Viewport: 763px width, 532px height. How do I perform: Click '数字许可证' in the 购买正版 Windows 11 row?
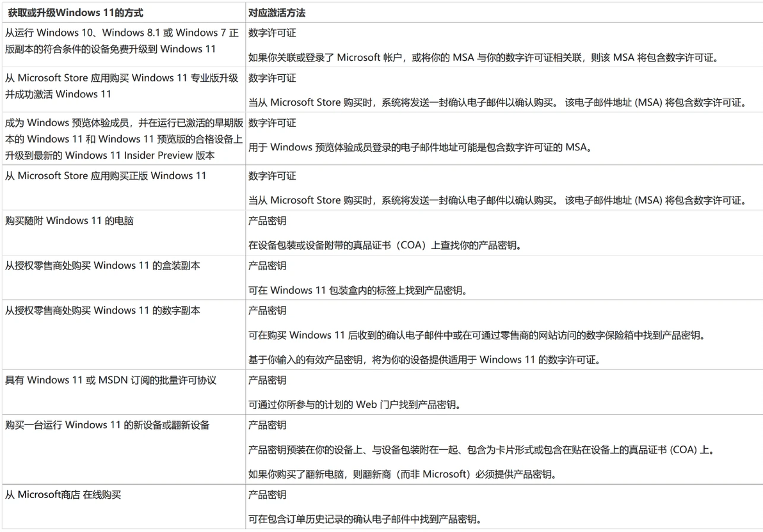[x=272, y=175]
